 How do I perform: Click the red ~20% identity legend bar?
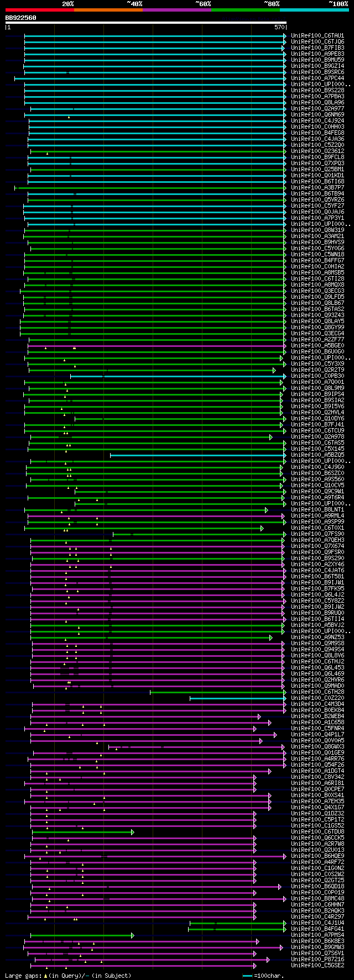[39, 10]
